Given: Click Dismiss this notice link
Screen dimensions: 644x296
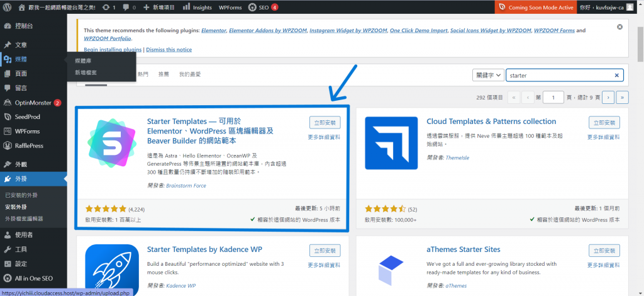Looking at the screenshot, I should 169,49.
